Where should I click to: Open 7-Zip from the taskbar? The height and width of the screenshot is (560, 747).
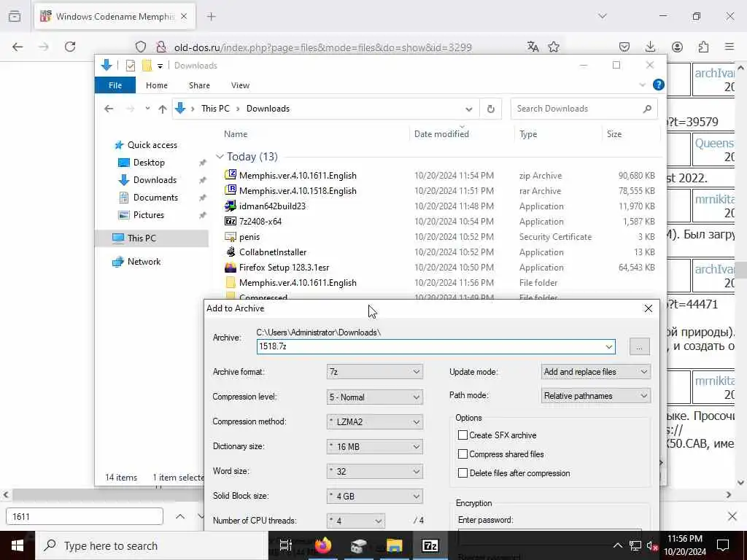pos(430,545)
